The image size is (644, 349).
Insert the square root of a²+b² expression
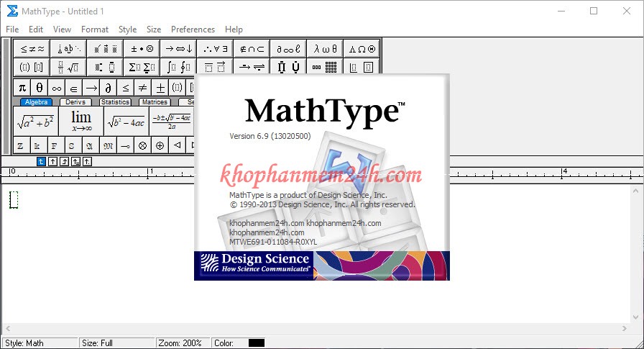(36, 122)
